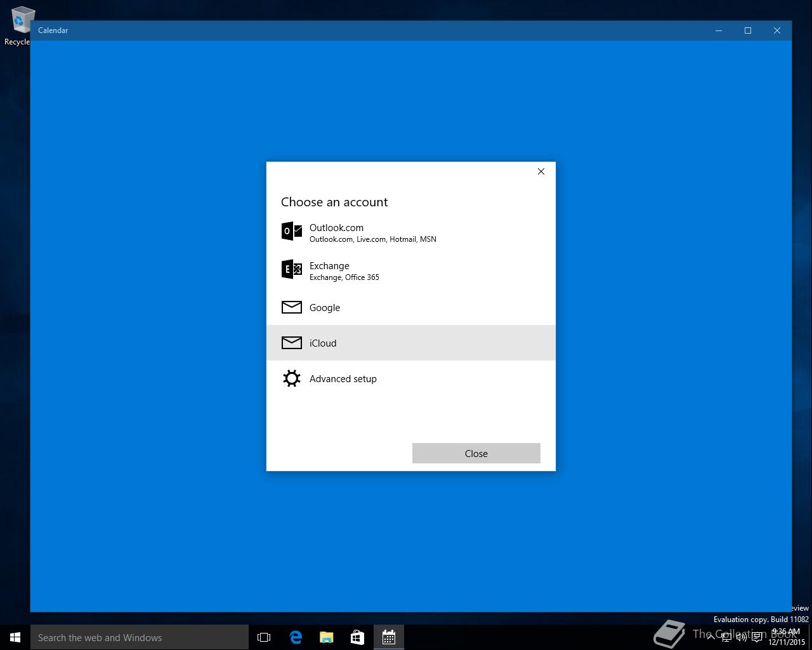Screen dimensions: 812x650
Task: Click the envelope icon next to iCloud
Action: click(x=292, y=343)
